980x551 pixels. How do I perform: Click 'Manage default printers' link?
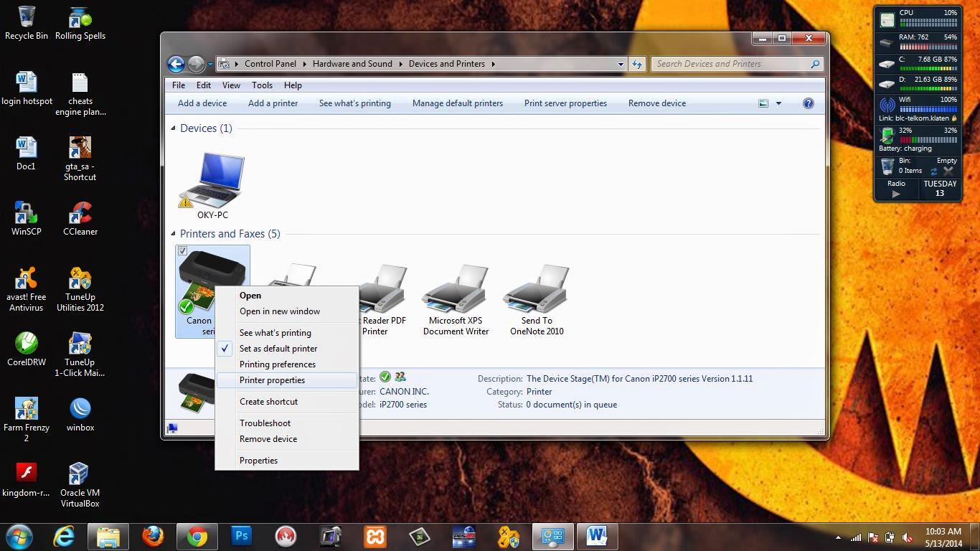click(458, 103)
